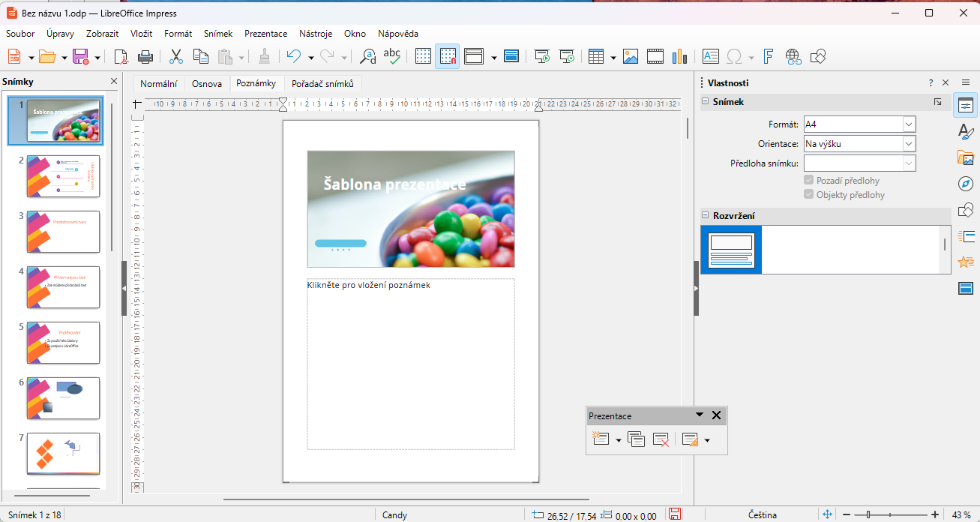Viewport: 980px width, 522px height.
Task: Open dropdown arrow next to Save icon
Action: 97,57
